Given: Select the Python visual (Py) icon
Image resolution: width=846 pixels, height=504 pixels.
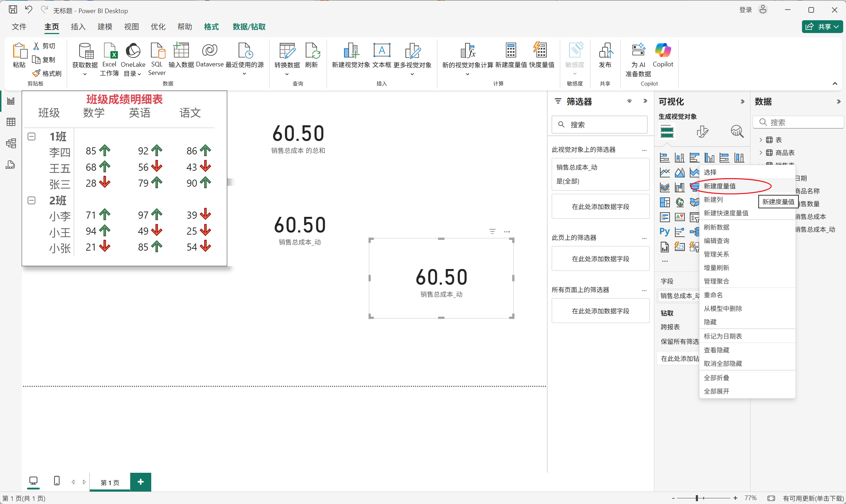Looking at the screenshot, I should pyautogui.click(x=665, y=232).
